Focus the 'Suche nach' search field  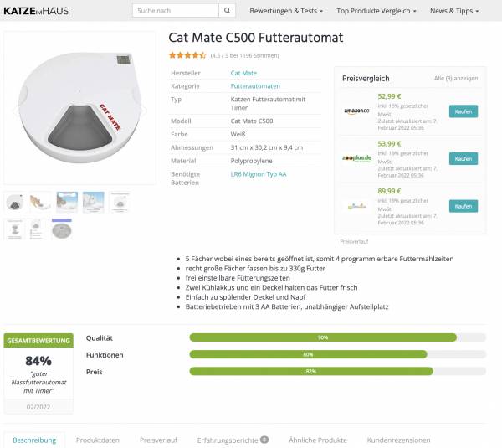point(176,11)
